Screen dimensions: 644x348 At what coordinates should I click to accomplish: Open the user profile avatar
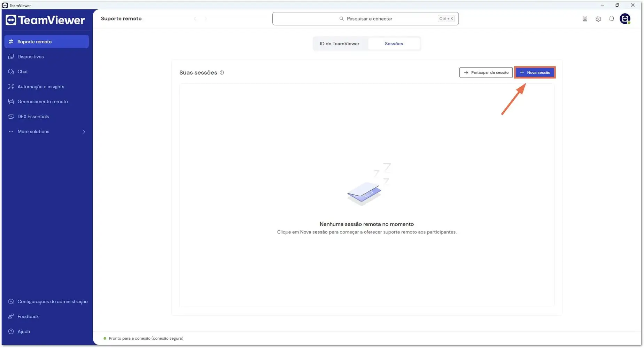625,19
